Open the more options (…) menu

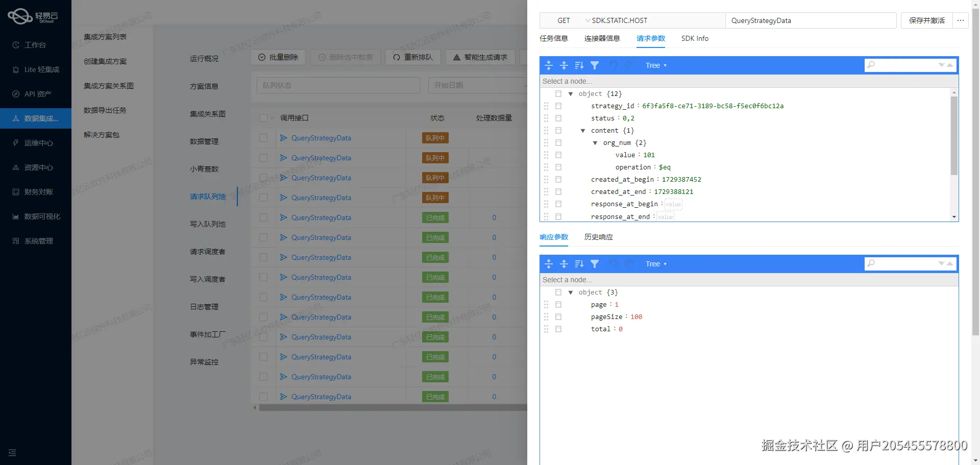click(x=961, y=20)
